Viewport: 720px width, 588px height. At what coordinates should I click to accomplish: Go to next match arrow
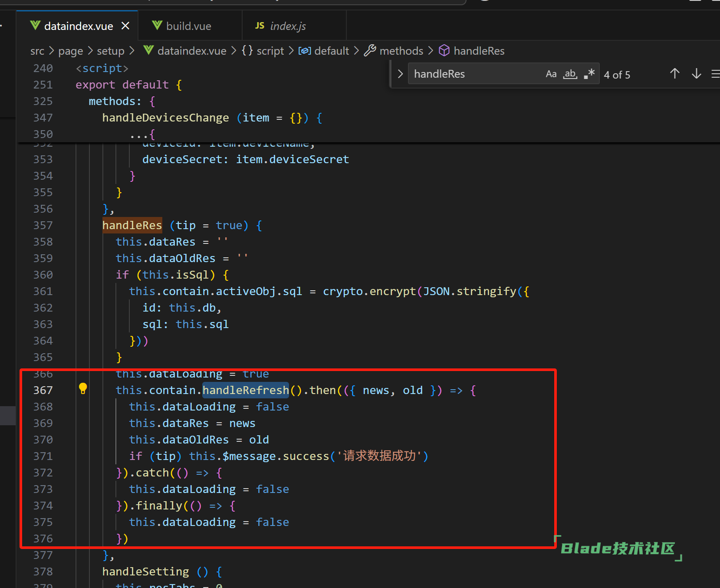click(696, 74)
